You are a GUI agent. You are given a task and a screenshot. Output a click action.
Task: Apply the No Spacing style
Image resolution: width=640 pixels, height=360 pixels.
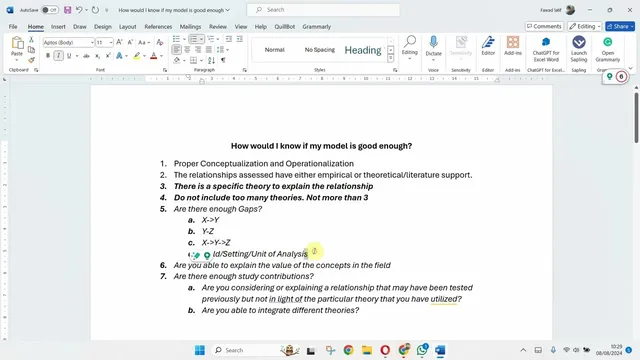(x=320, y=50)
